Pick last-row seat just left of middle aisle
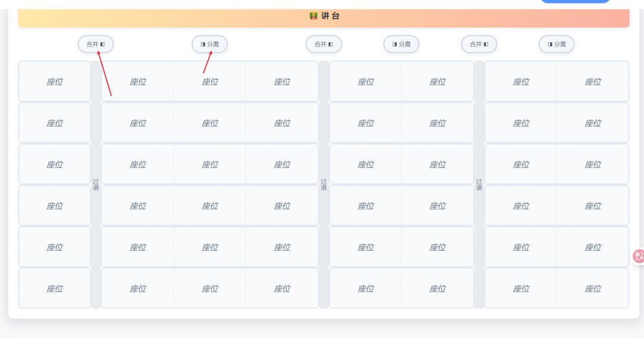 click(x=282, y=289)
